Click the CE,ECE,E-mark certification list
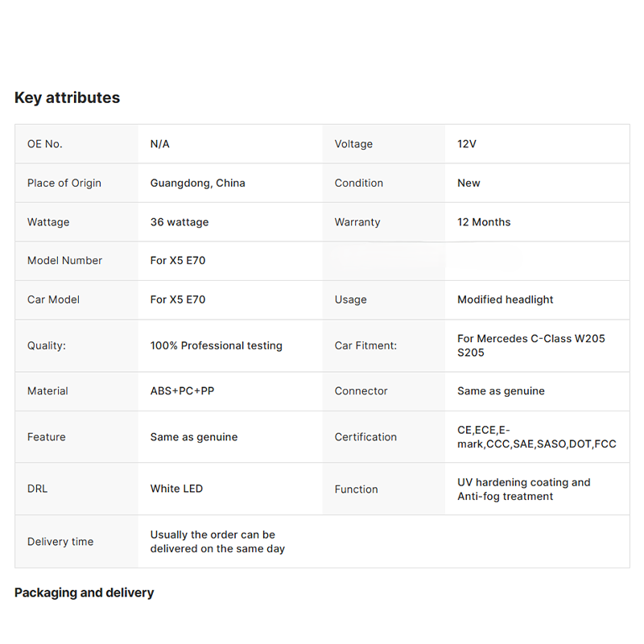The width and height of the screenshot is (644, 644). 537,437
